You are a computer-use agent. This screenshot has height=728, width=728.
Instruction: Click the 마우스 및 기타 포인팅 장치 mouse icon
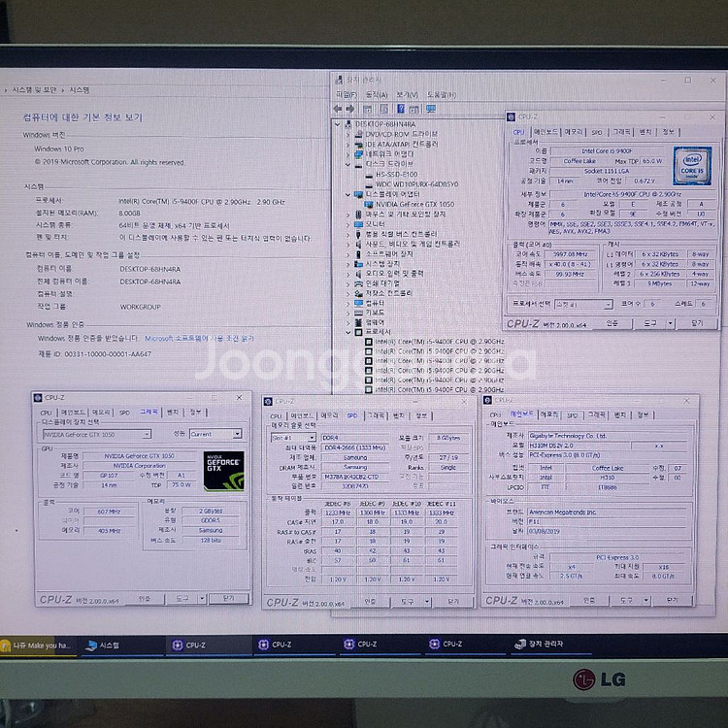click(x=358, y=215)
